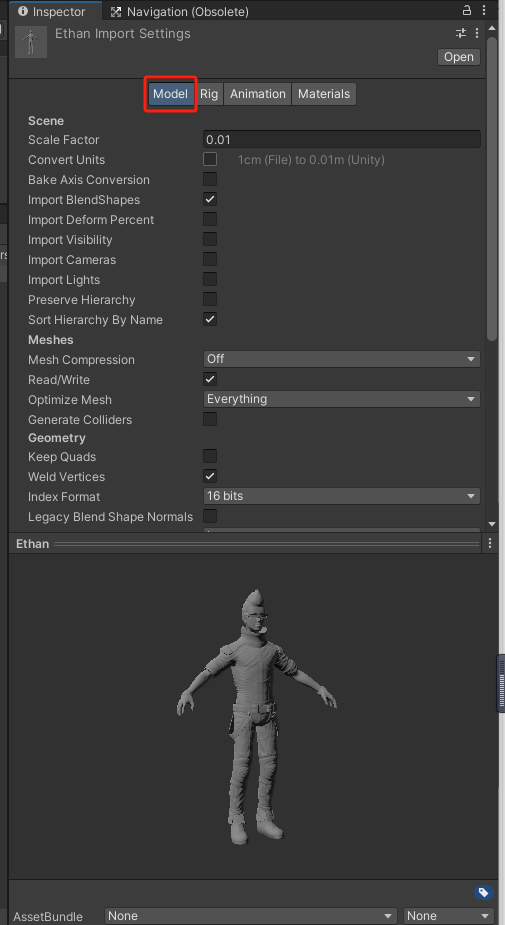Click the Scene section heading

pos(46,121)
